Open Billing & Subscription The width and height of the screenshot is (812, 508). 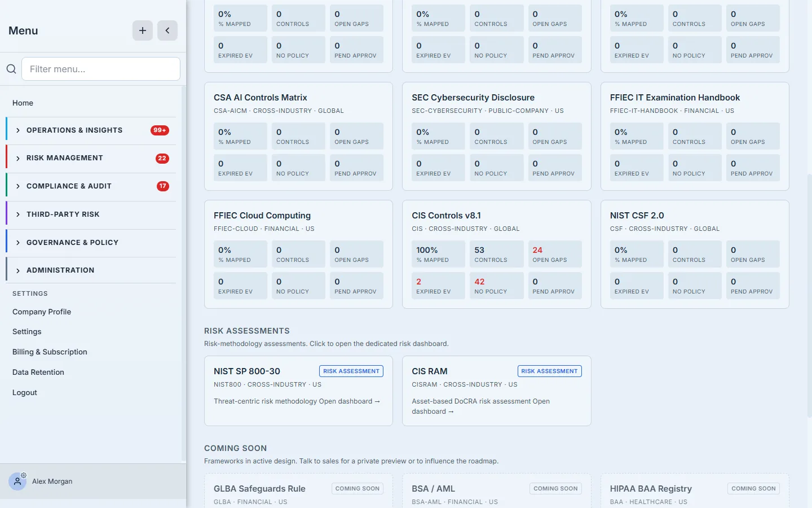tap(50, 352)
